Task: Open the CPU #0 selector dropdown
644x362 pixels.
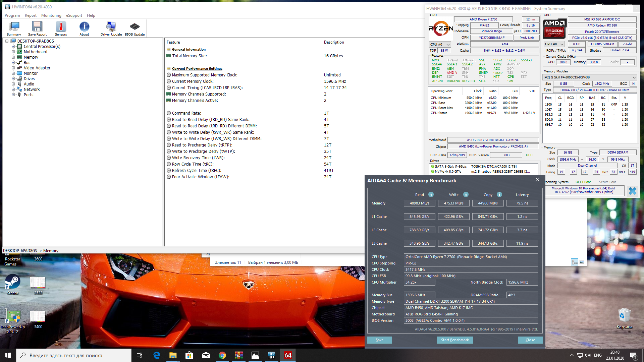Action: [x=440, y=44]
